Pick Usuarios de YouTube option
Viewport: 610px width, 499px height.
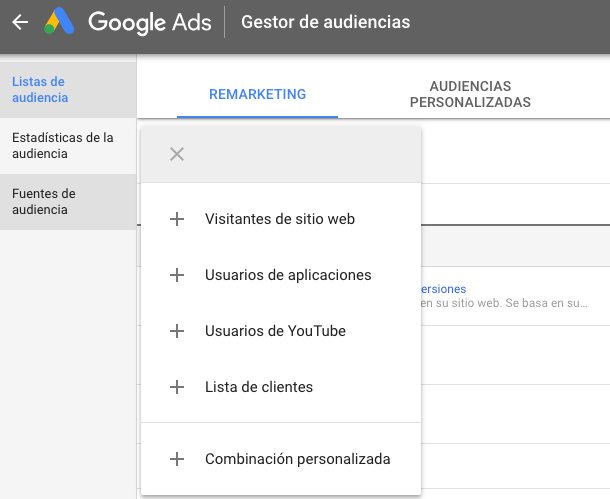point(281,331)
